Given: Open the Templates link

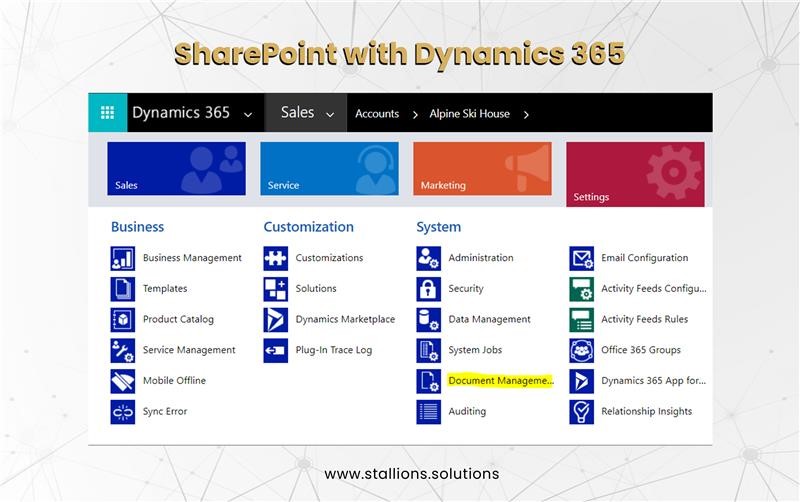Looking at the screenshot, I should (x=165, y=289).
